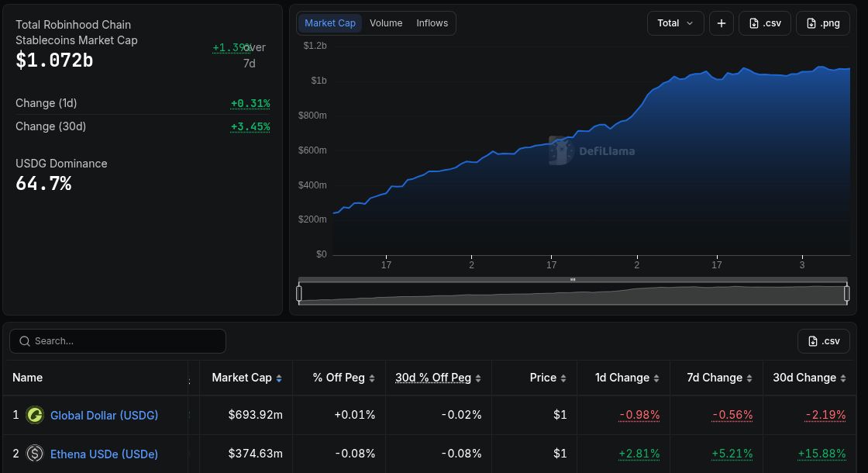Switch to the Market Cap tab

pos(330,23)
